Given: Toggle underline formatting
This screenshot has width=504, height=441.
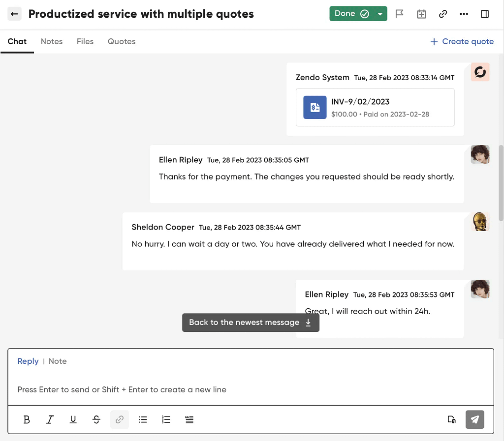Looking at the screenshot, I should [73, 419].
